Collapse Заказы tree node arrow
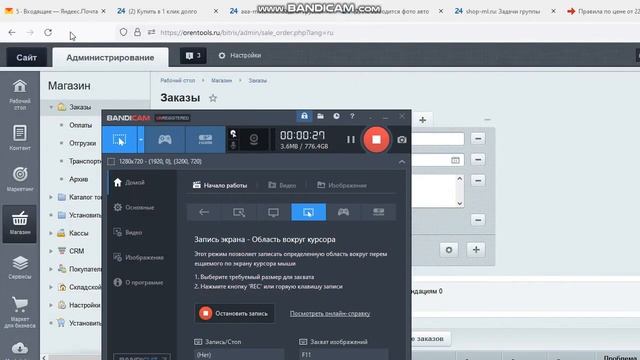This screenshot has width=640, height=360. coord(51,107)
